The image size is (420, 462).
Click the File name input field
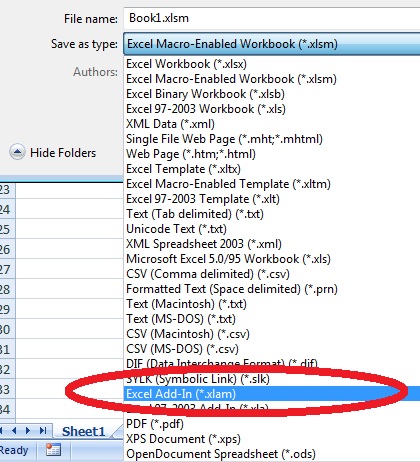click(x=272, y=18)
